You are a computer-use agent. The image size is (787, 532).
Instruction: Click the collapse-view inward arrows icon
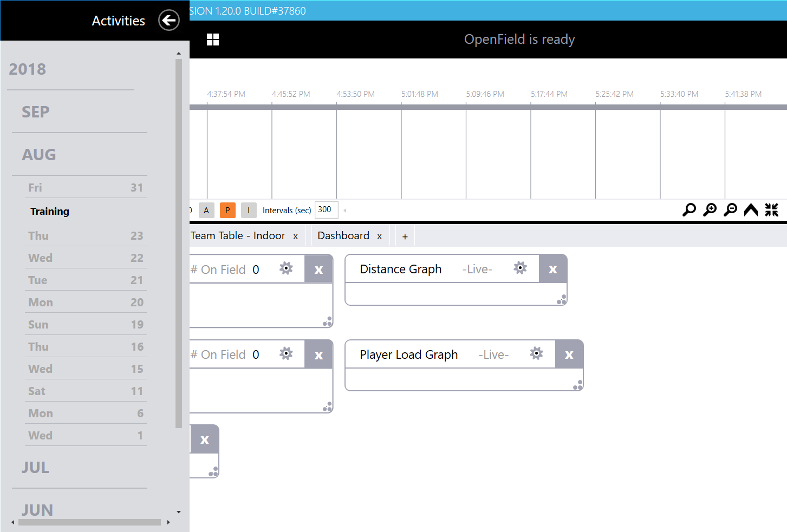coord(771,210)
